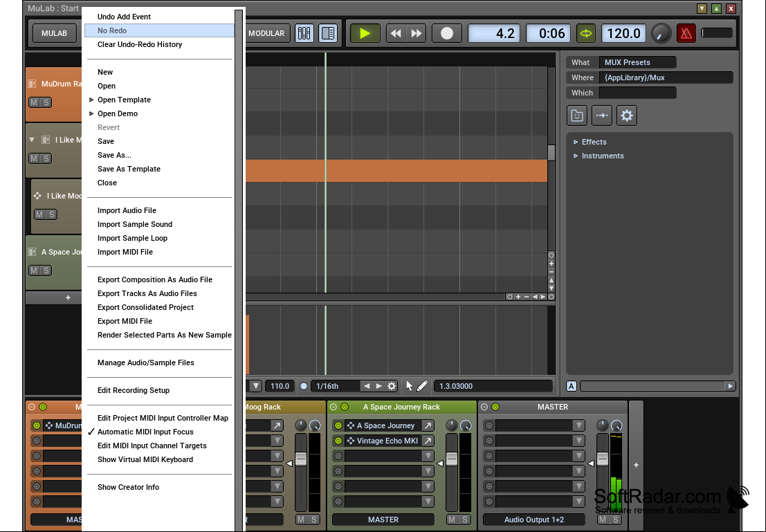Click the empty Which filter field
The width and height of the screenshot is (766, 532).
(x=637, y=93)
